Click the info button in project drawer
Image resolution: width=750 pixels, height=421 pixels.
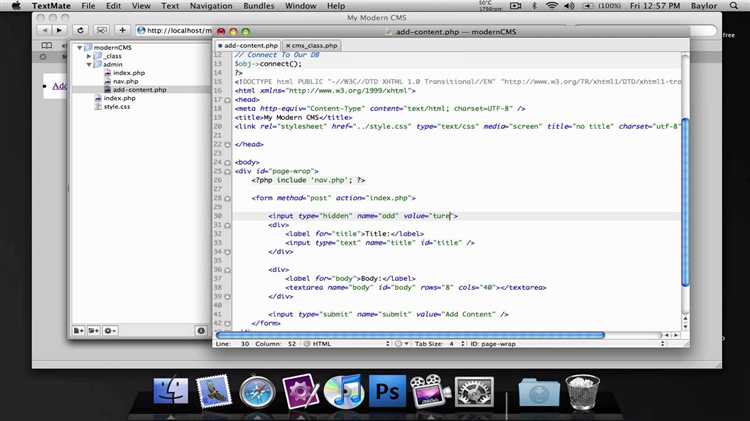(201, 331)
